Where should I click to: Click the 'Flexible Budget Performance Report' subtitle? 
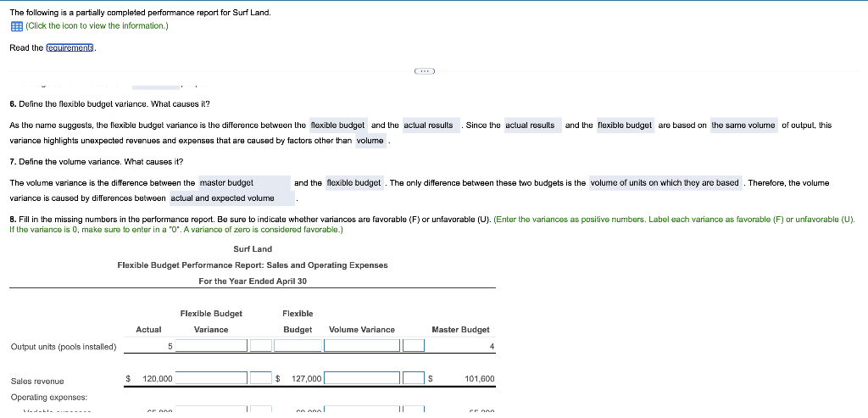[x=253, y=265]
